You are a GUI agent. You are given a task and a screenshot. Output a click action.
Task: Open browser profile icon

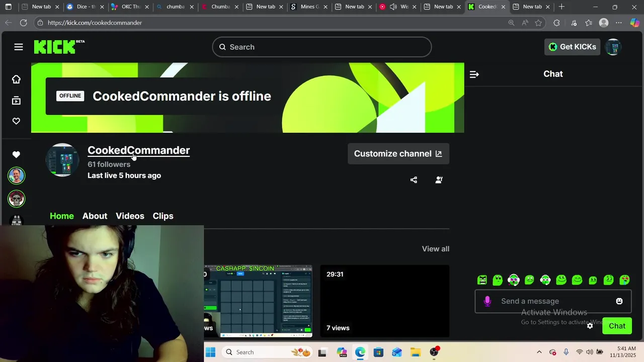(x=604, y=23)
